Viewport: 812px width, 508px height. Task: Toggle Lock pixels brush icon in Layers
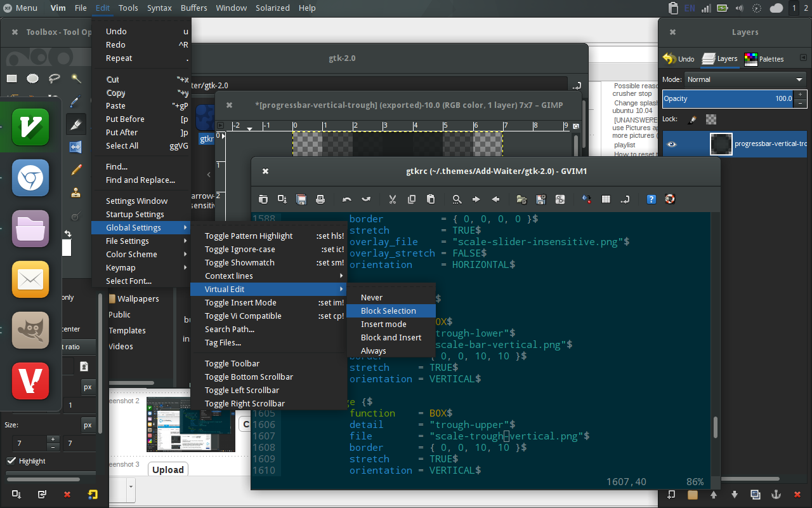coord(693,119)
